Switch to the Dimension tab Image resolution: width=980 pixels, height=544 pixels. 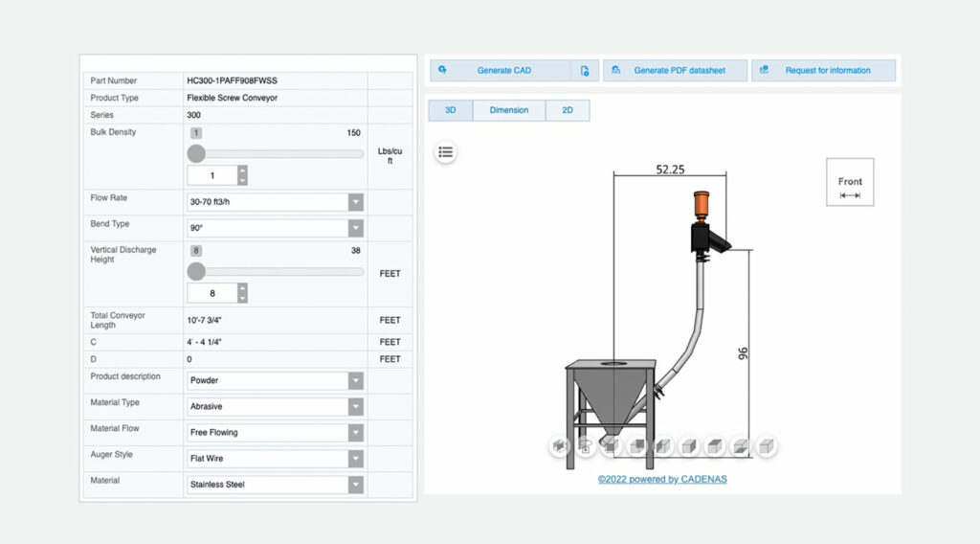tap(509, 110)
